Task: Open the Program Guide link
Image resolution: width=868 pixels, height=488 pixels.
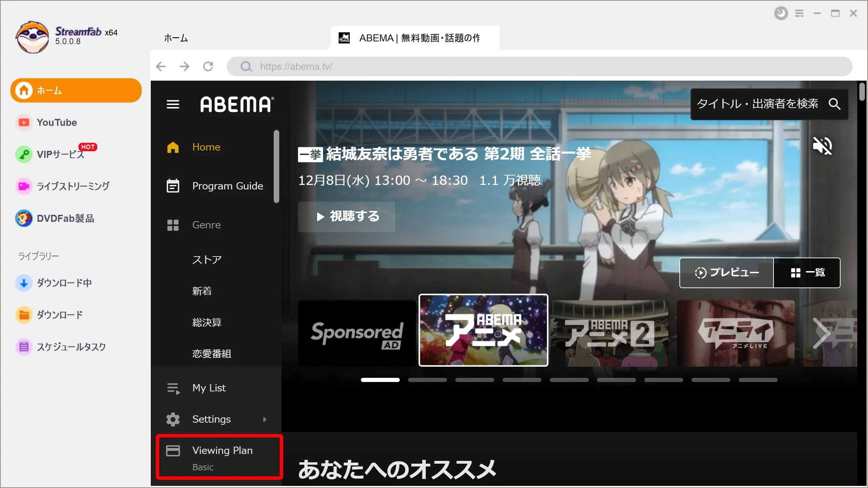Action: [x=228, y=186]
